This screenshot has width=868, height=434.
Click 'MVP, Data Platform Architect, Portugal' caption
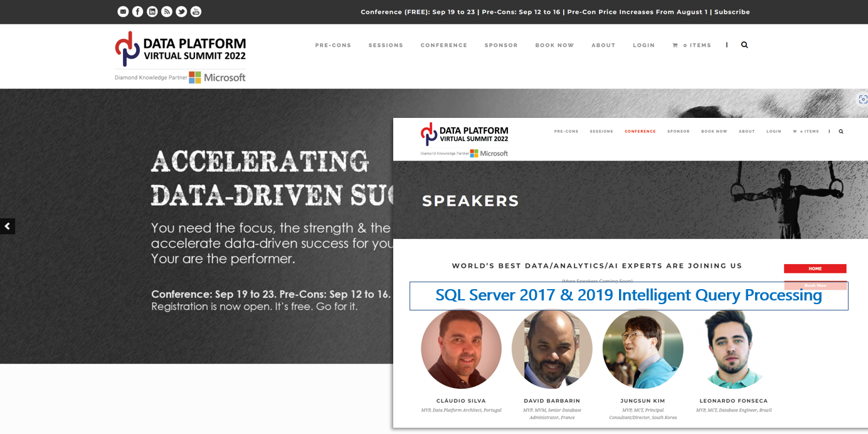(461, 410)
